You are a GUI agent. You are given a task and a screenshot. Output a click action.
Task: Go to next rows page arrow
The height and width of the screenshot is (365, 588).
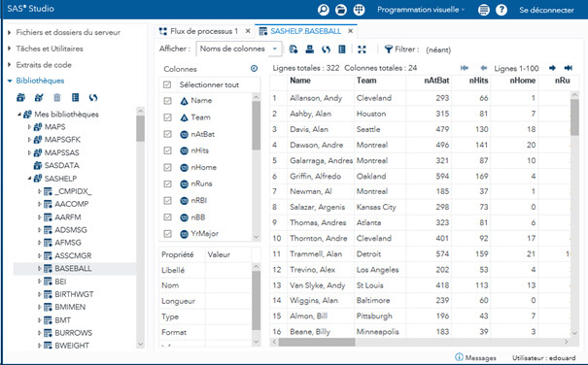[x=552, y=68]
